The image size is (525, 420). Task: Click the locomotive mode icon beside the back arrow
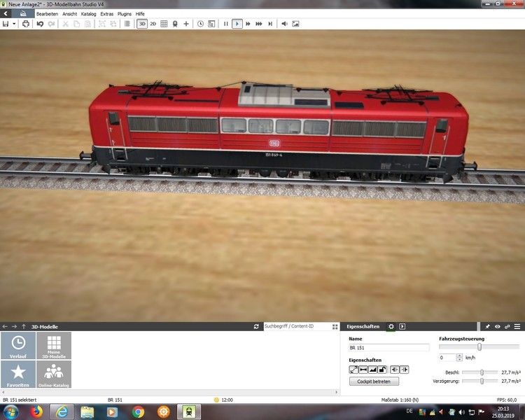(23, 14)
